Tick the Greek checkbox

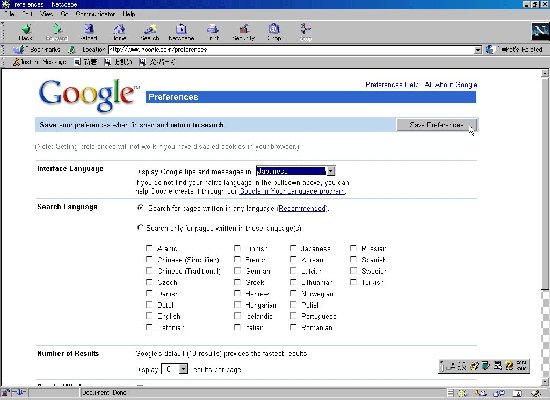tap(237, 282)
